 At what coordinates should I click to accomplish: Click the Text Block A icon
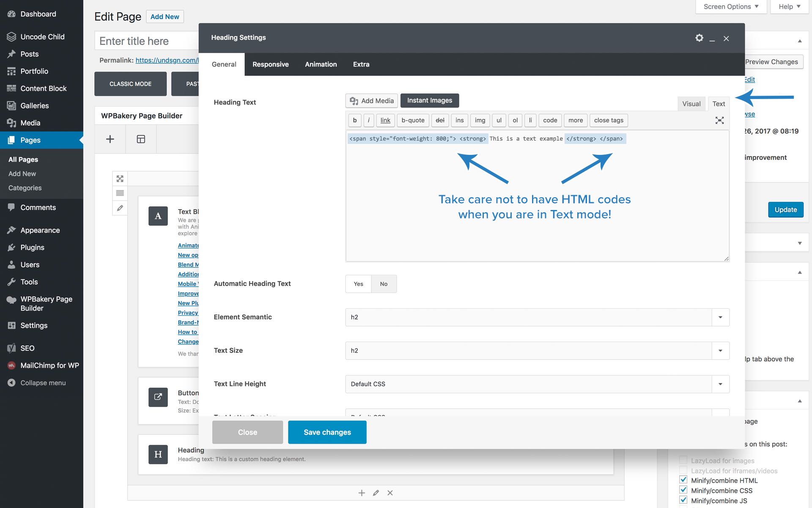point(158,216)
